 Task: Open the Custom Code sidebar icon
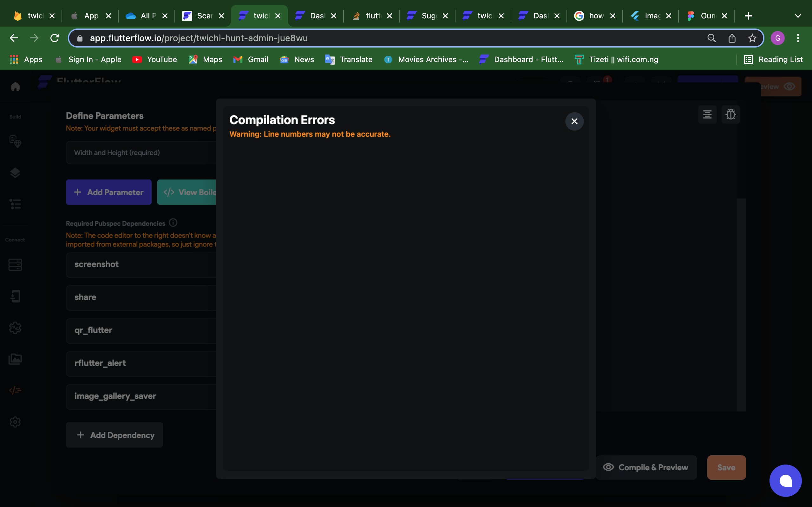[15, 390]
